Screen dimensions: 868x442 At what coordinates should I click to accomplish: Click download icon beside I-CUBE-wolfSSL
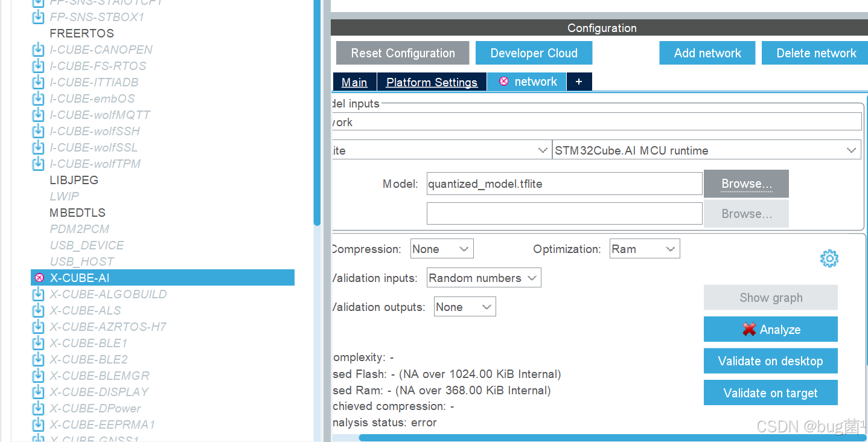click(x=38, y=147)
